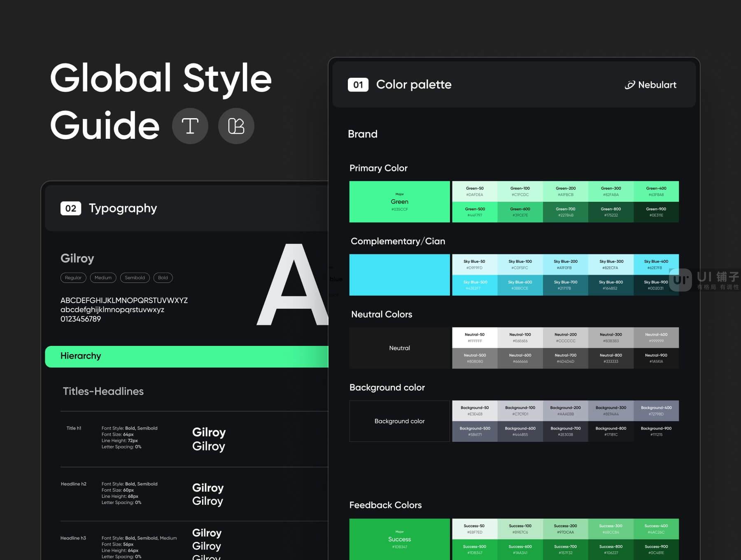Viewport: 741px width, 560px height.
Task: Pick the Neutral-500 swatch
Action: (475, 358)
